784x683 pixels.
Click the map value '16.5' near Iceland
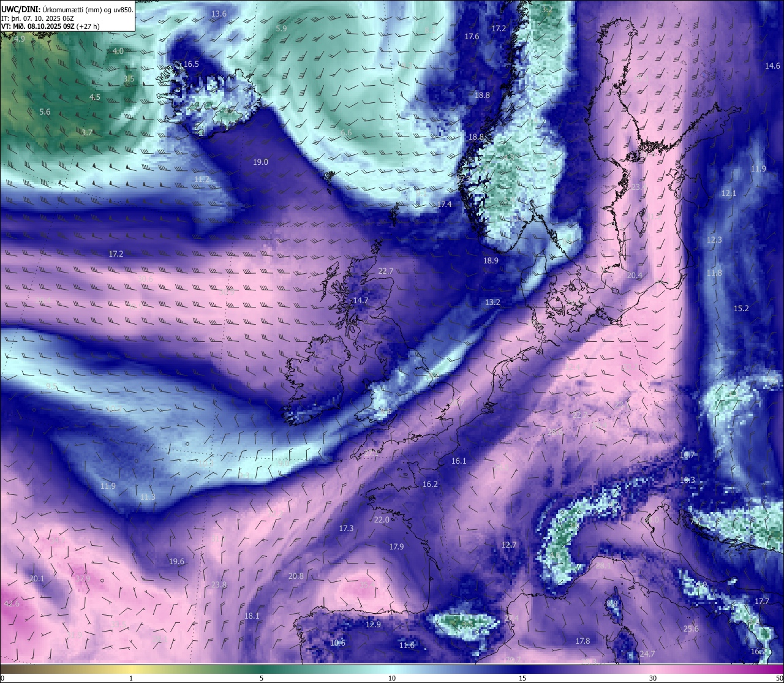191,64
